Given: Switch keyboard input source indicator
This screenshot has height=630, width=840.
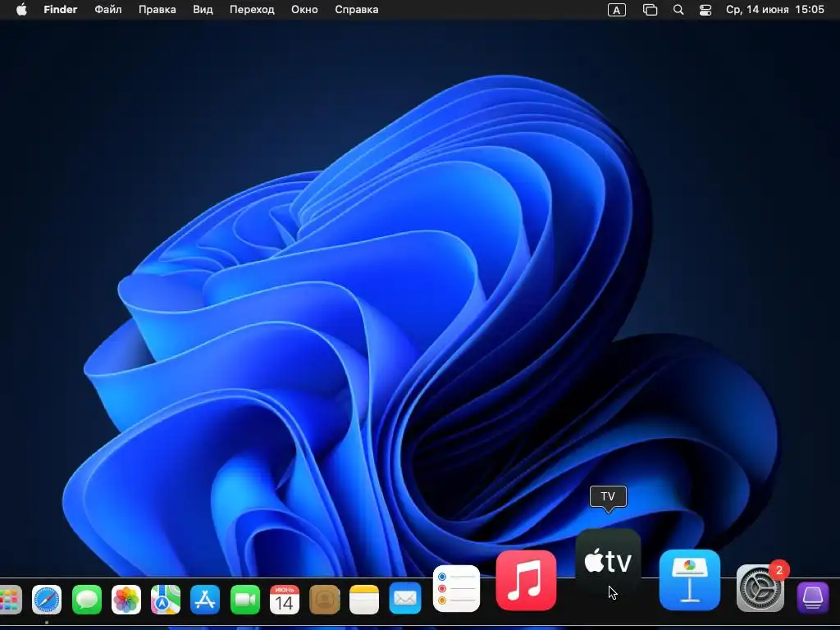Looking at the screenshot, I should 617,10.
